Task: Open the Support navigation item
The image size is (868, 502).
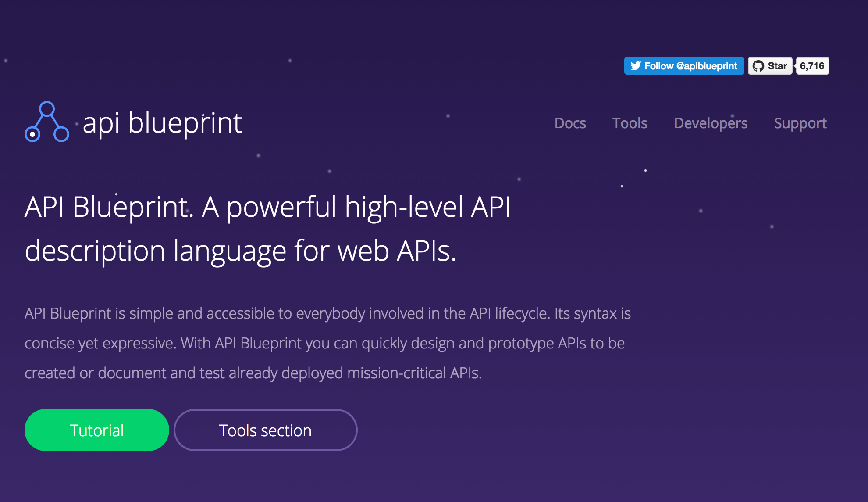Action: (x=800, y=123)
